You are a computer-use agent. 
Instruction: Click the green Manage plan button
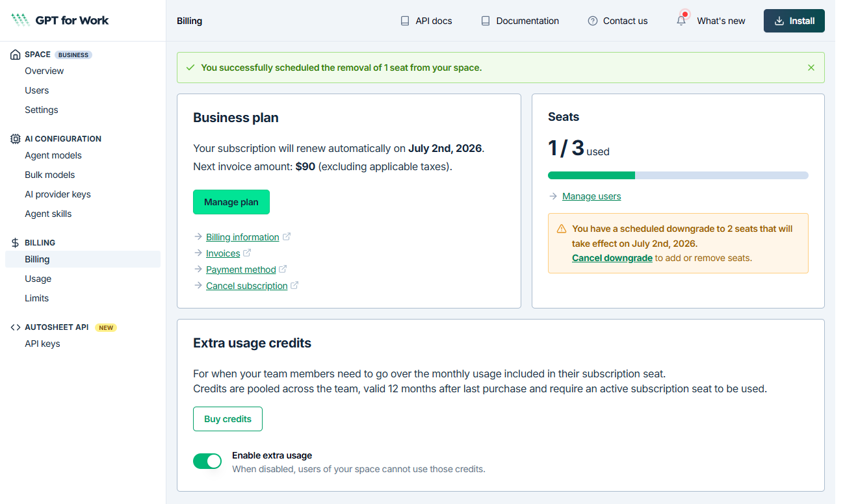231,202
